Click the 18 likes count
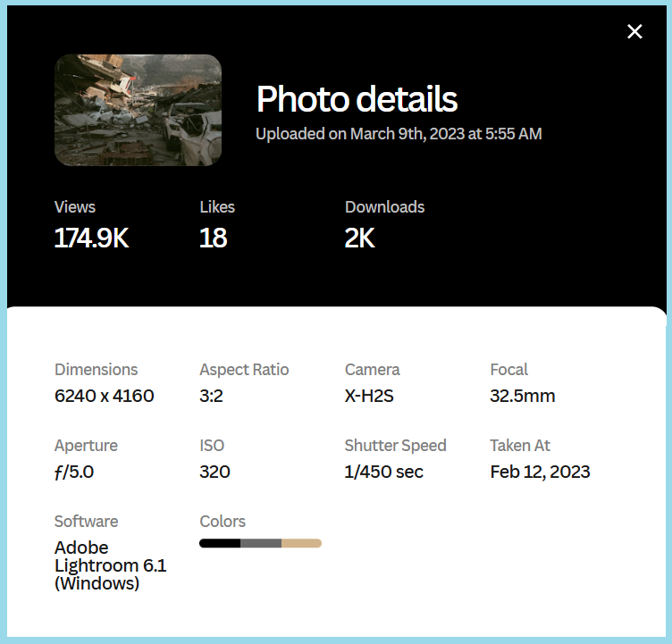The image size is (672, 644). coord(214,238)
